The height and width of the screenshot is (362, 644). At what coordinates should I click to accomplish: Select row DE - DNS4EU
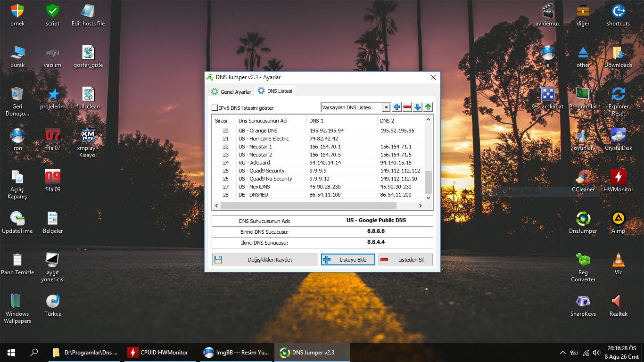click(319, 195)
